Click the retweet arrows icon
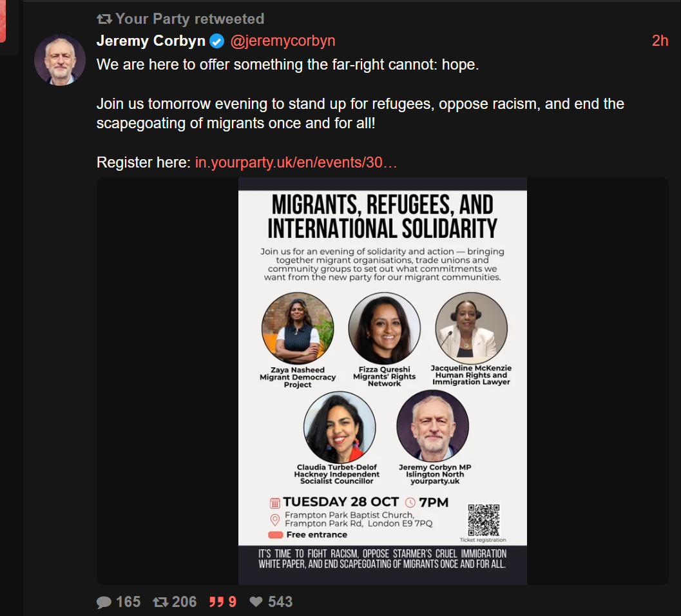This screenshot has width=681, height=616. tap(160, 602)
